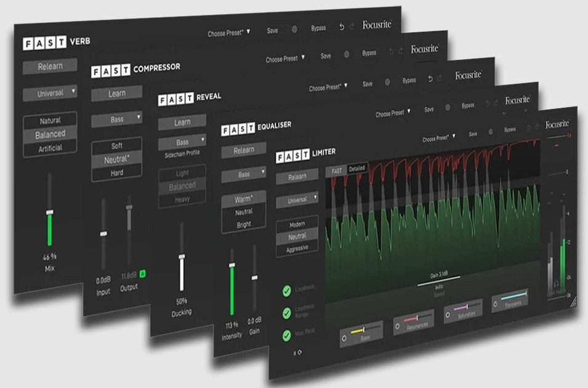Image resolution: width=588 pixels, height=388 pixels.
Task: Open settings gear in FAST Limiter window
Action: [x=491, y=132]
